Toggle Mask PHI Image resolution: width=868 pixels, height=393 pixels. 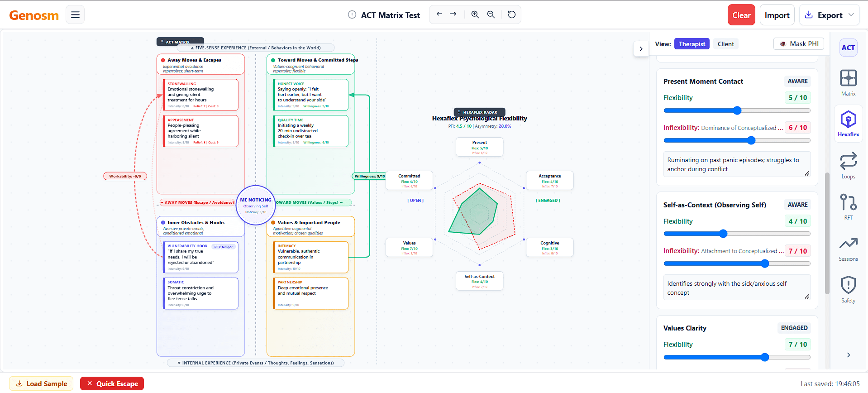point(799,44)
